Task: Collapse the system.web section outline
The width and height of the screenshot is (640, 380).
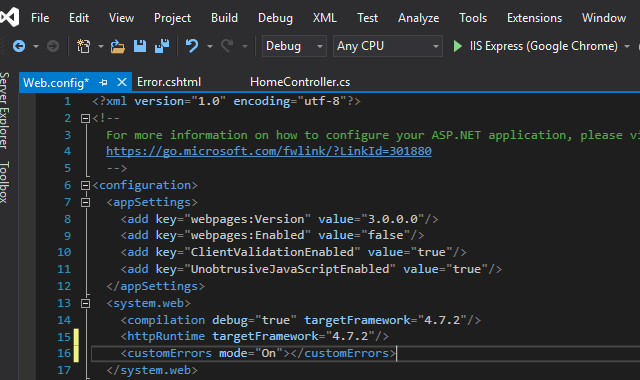Action: point(85,303)
